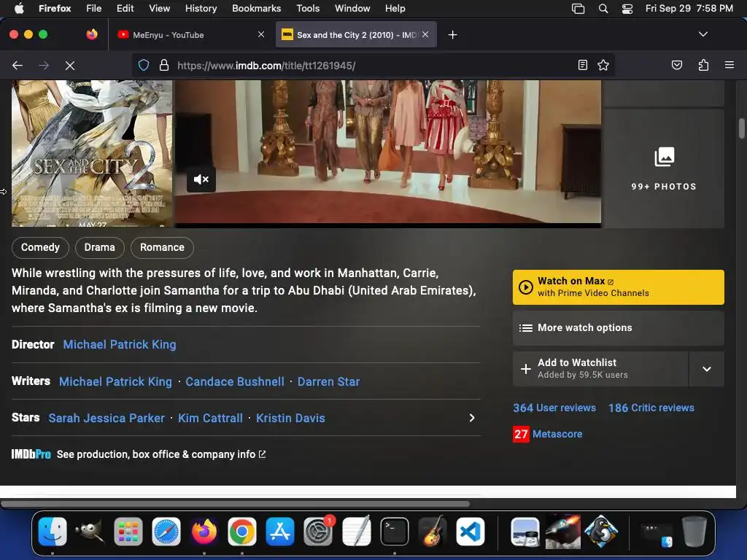The width and height of the screenshot is (747, 560).
Task: Open writer Darren Star link
Action: tap(329, 381)
